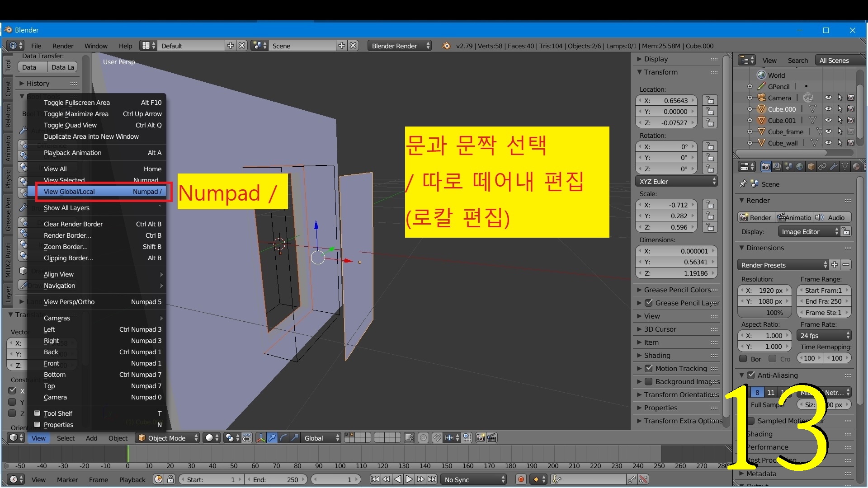Open the Object Data tab triangle icon

[x=845, y=167]
